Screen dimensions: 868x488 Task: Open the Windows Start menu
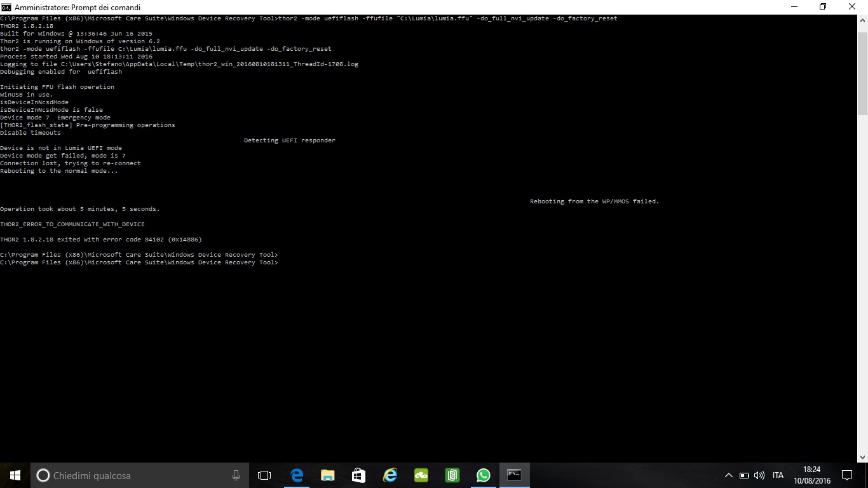(15, 475)
